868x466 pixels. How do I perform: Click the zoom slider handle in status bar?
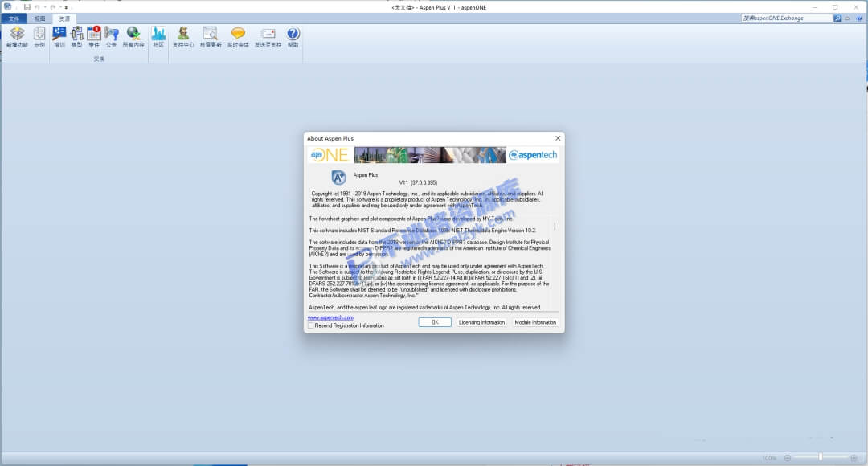click(821, 457)
